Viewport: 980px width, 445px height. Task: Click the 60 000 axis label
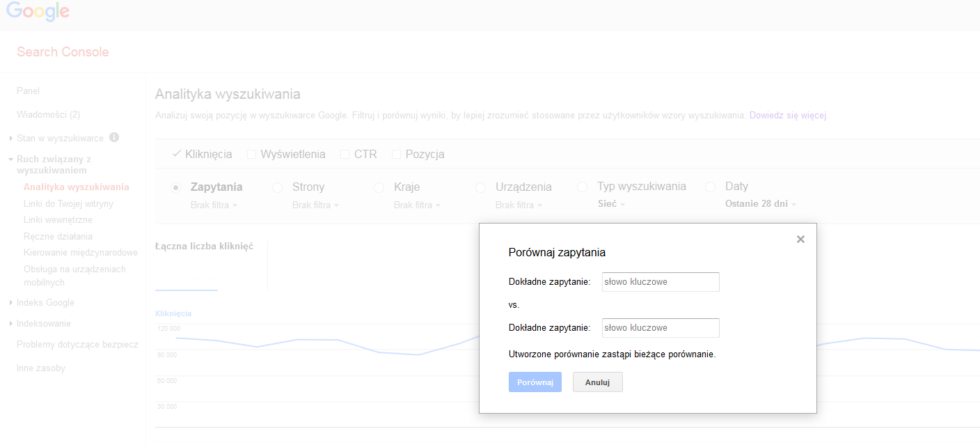pos(168,380)
